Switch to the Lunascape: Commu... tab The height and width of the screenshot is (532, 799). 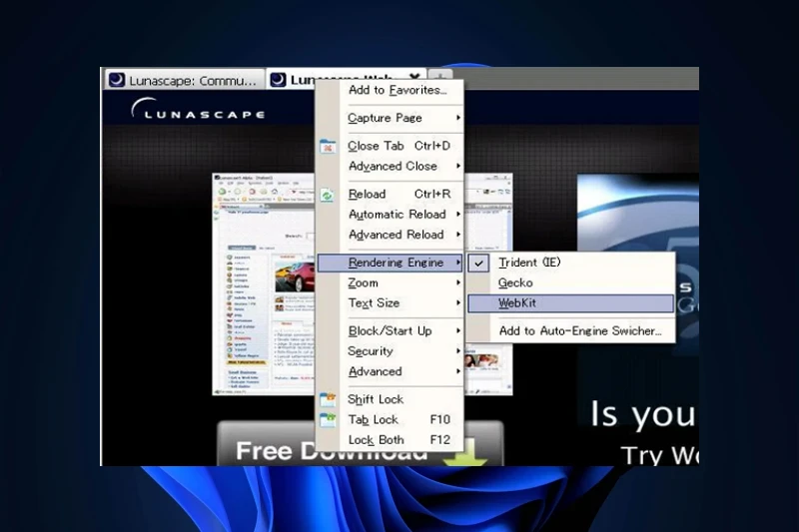(185, 80)
